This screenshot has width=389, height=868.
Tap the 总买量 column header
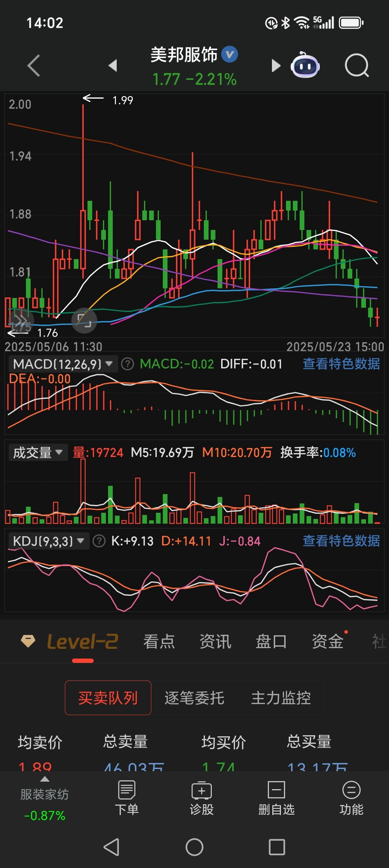(309, 742)
